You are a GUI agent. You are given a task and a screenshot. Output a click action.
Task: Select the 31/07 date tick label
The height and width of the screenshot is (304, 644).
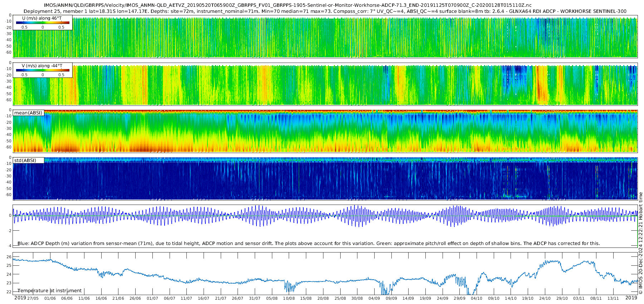click(x=254, y=298)
